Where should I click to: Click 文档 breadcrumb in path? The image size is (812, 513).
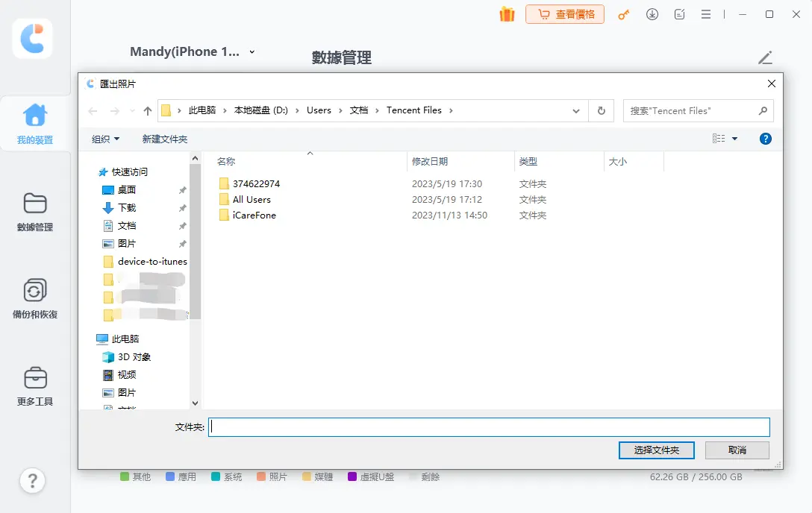(x=359, y=110)
